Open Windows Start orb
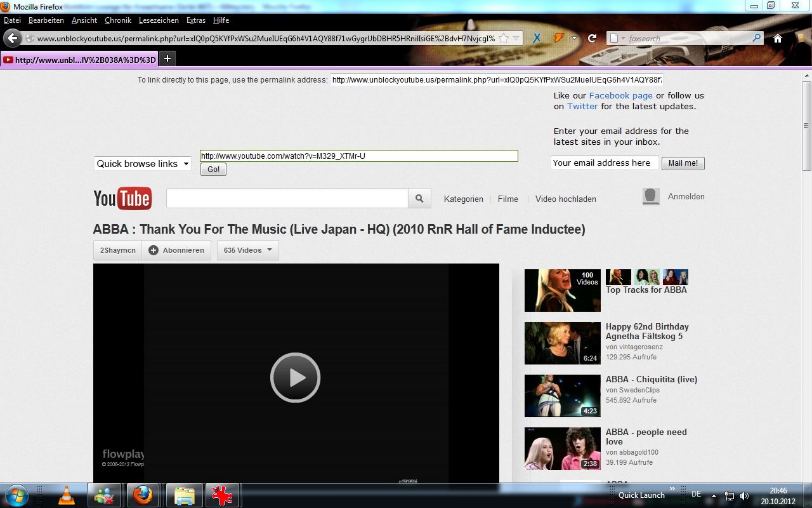This screenshot has height=508, width=812. tap(17, 495)
